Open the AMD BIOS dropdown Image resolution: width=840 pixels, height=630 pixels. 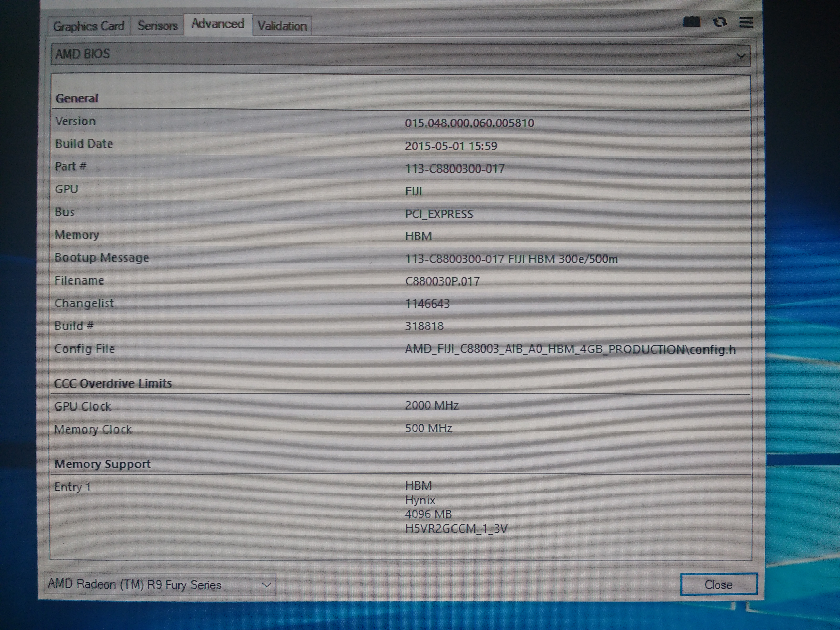401,55
